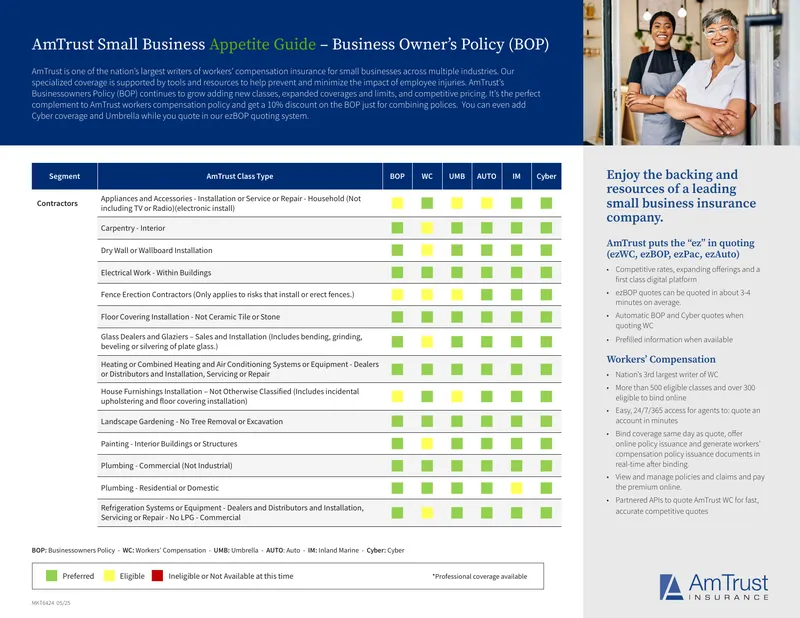Click the Carpentry - Interior row text
Viewport: 800px width, 618px height.
pos(133,228)
